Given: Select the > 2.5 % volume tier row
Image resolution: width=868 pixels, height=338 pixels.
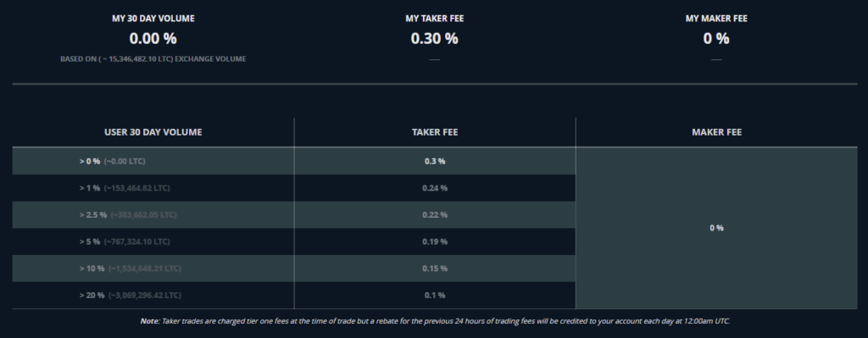Looking at the screenshot, I should (294, 214).
